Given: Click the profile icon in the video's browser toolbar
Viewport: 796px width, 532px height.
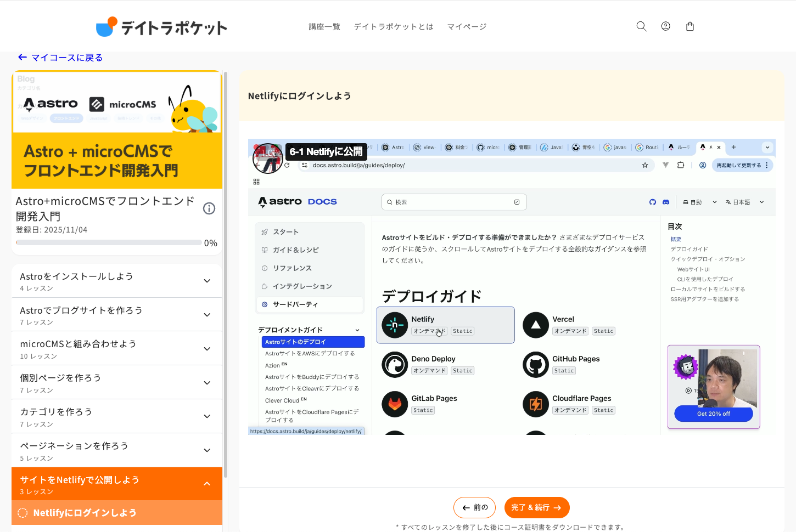Looking at the screenshot, I should click(703, 165).
